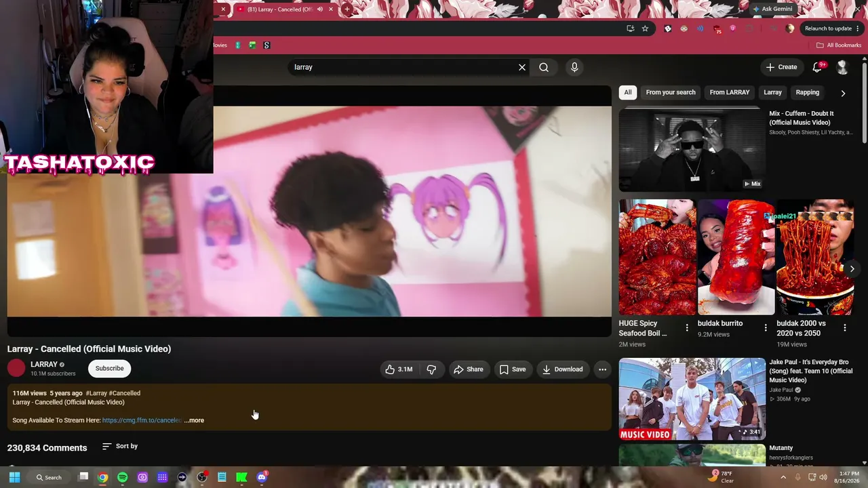Select the 'All' filter chip
Viewport: 868px width, 488px height.
[628, 92]
